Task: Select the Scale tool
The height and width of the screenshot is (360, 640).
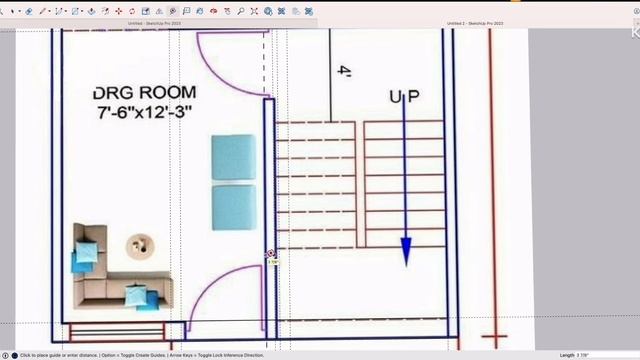Action: 146,11
